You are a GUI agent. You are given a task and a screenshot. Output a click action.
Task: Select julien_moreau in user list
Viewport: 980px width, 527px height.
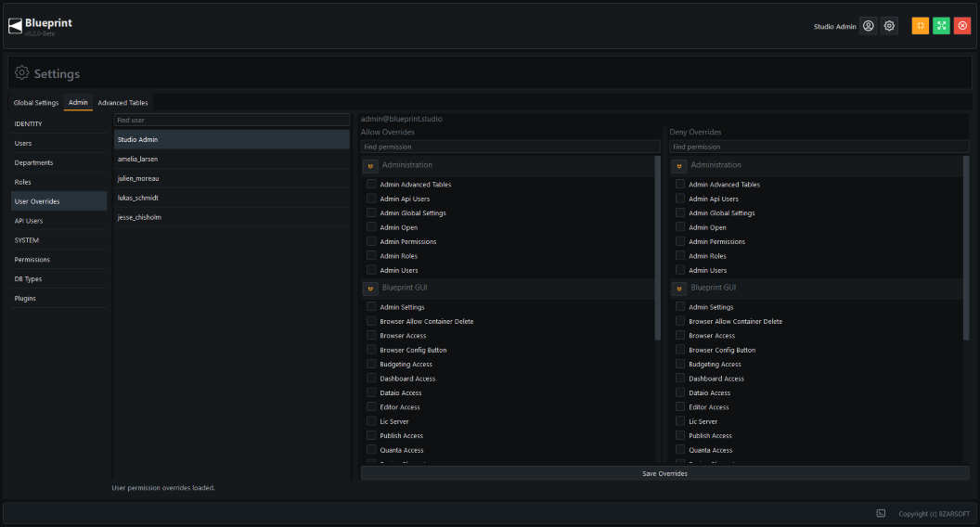(x=231, y=178)
